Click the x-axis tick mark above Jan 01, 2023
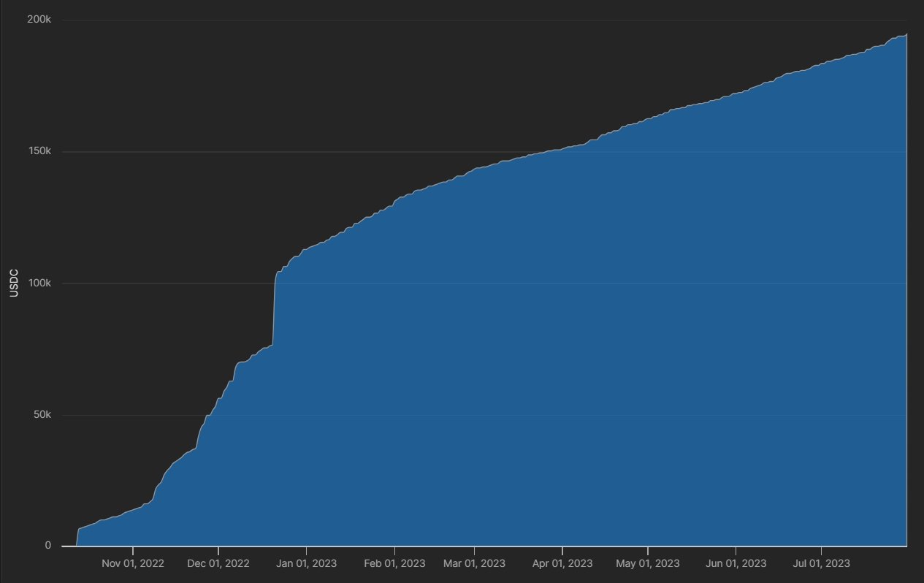Screen dimensions: 924x583 click(307, 549)
